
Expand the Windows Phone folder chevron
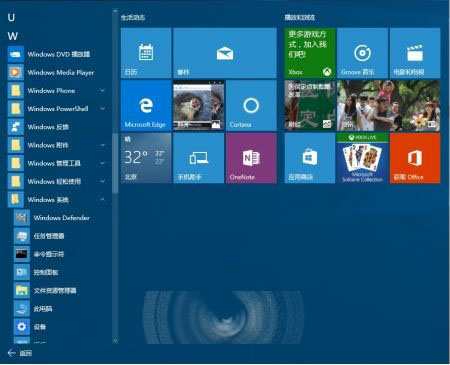point(103,90)
